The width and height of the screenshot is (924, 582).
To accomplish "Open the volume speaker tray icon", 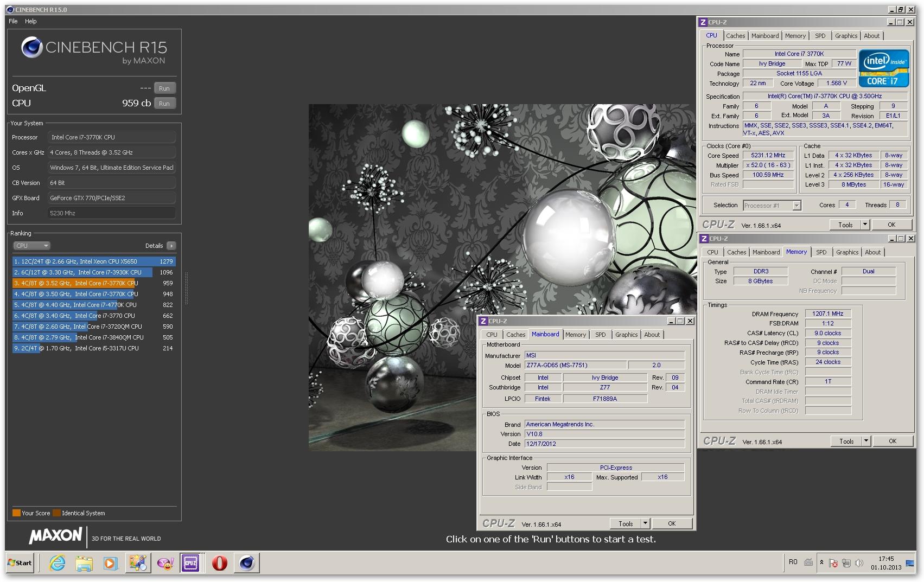I will 858,563.
